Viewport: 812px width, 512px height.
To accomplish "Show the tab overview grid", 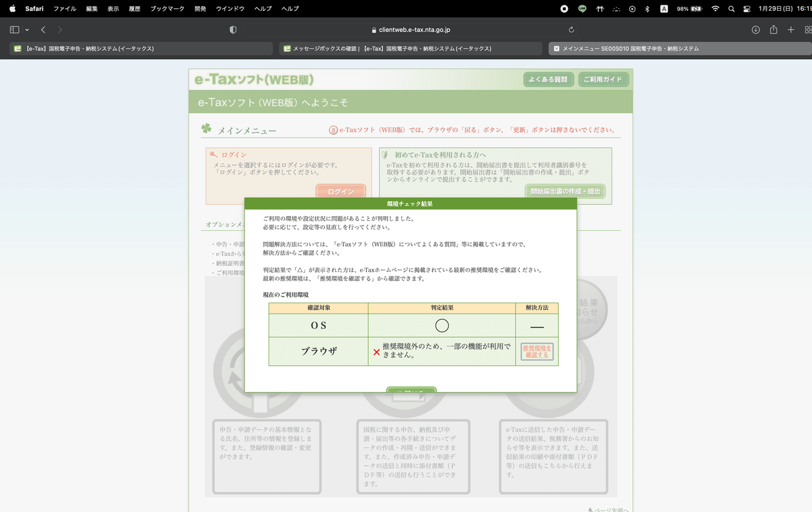I will [807, 30].
